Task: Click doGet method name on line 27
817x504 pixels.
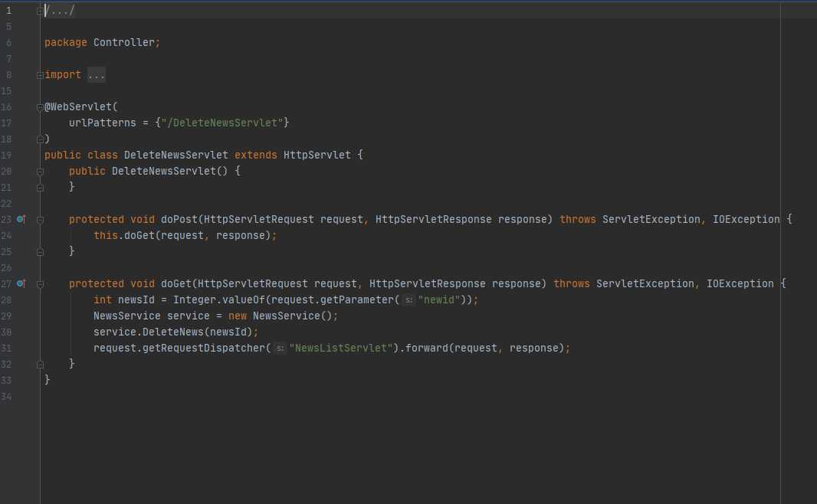Action: (176, 284)
